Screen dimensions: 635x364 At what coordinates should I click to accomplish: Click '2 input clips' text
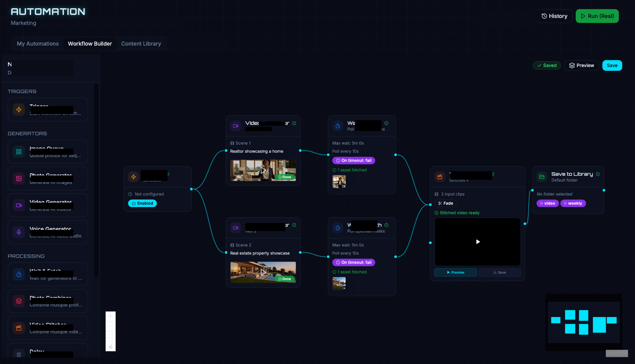(452, 194)
